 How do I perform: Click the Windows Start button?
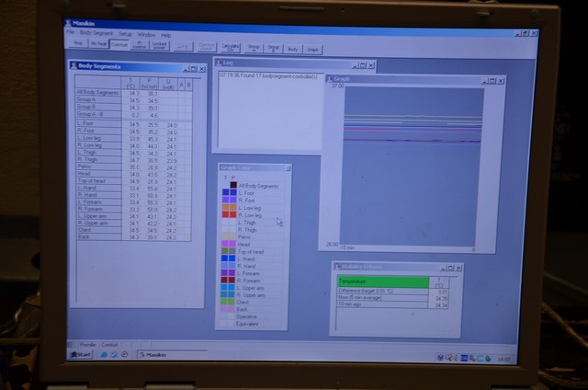[x=84, y=353]
